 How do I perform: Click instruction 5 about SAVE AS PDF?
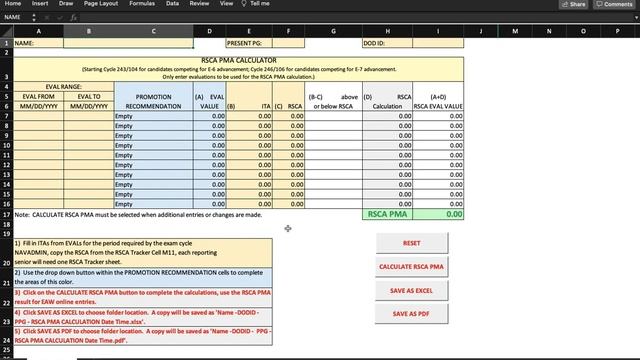click(x=143, y=336)
